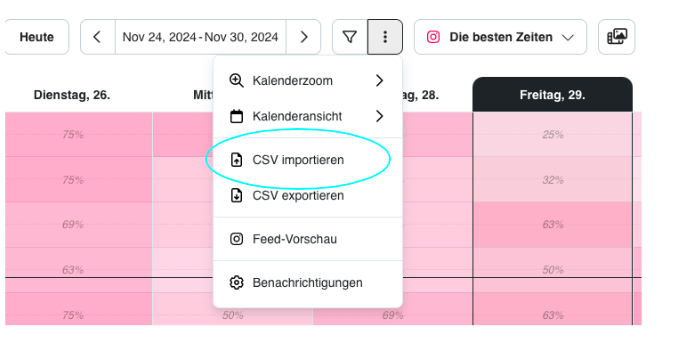Go to previous week arrow
The width and height of the screenshot is (678, 363).
point(98,37)
